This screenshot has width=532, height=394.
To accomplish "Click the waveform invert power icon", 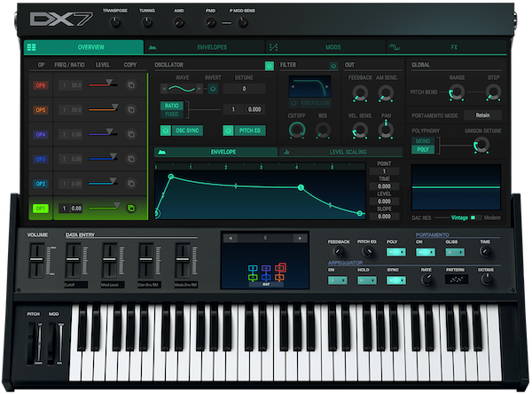I will click(213, 89).
